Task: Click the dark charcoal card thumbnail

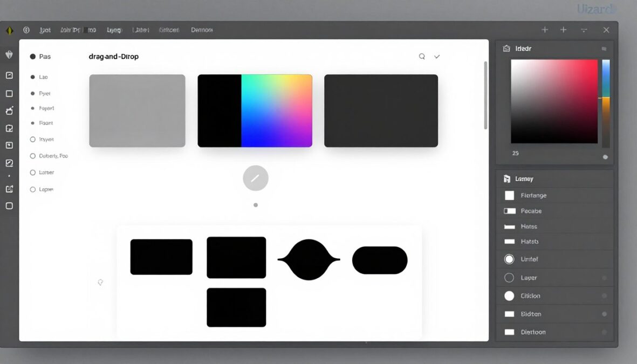Action: (381, 111)
